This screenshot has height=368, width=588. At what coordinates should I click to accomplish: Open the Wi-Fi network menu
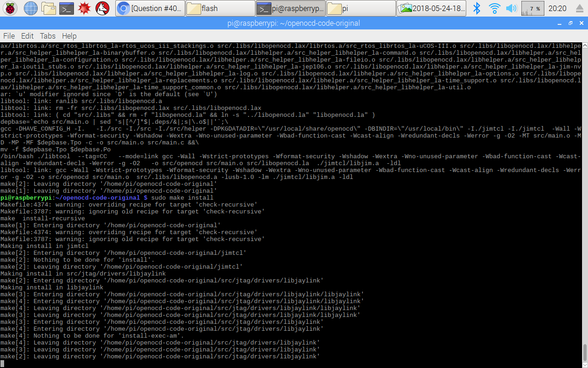coord(494,8)
